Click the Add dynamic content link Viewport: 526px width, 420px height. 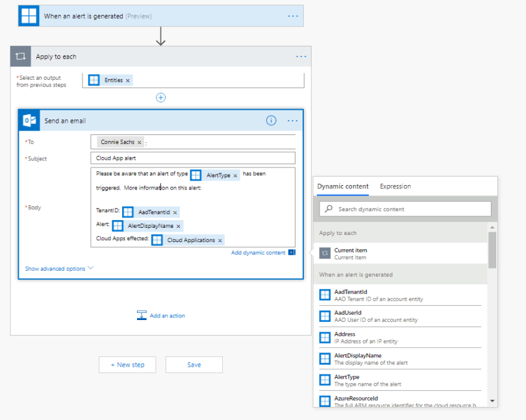pyautogui.click(x=258, y=253)
